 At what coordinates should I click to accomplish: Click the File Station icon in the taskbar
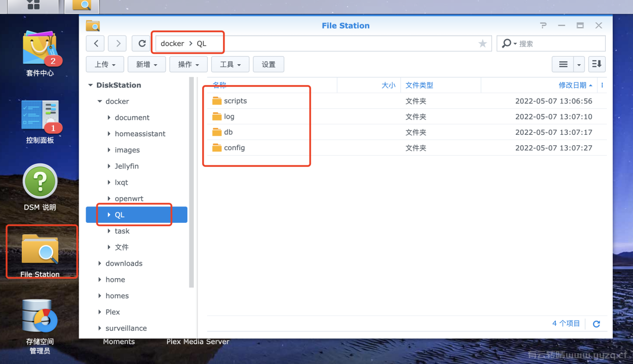click(81, 6)
